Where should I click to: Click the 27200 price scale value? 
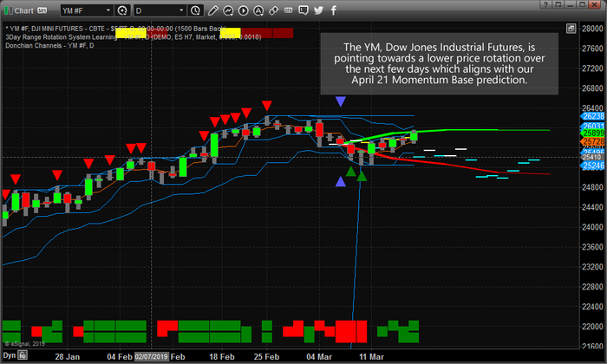[592, 68]
